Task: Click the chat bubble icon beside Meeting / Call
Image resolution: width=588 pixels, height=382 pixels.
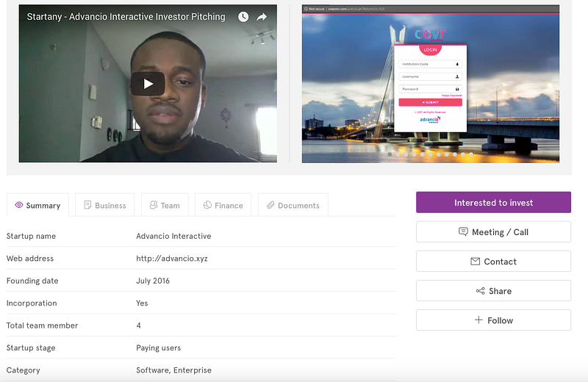Action: click(x=463, y=231)
